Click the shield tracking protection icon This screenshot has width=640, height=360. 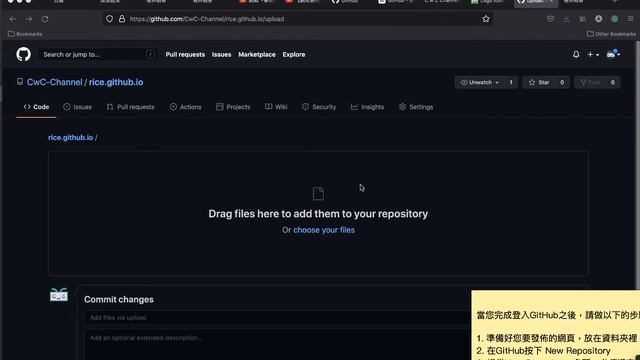point(109,19)
